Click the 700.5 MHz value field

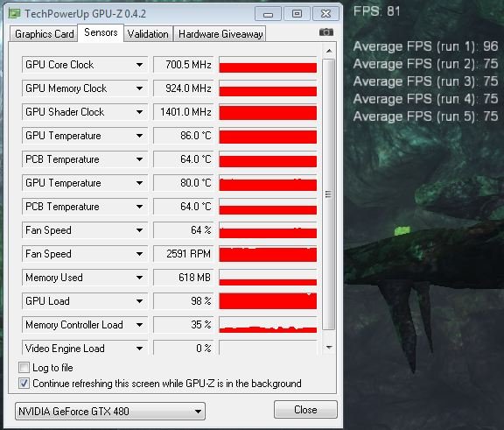pos(184,65)
